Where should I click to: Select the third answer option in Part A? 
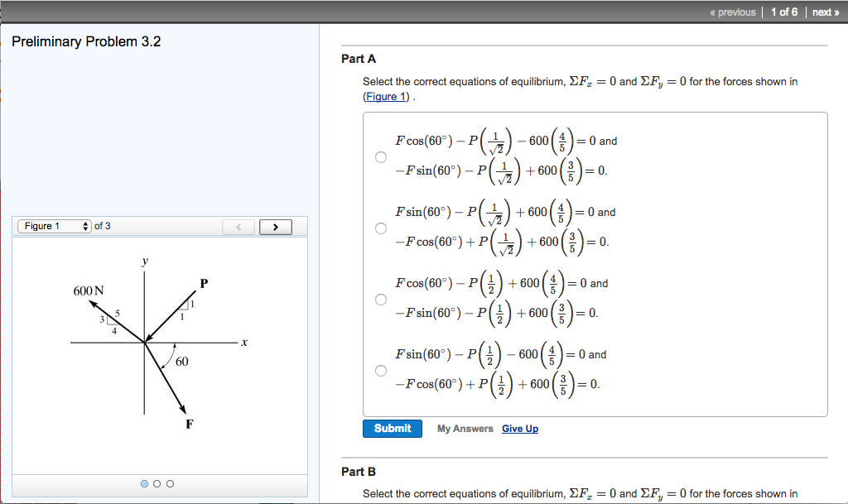tap(381, 299)
